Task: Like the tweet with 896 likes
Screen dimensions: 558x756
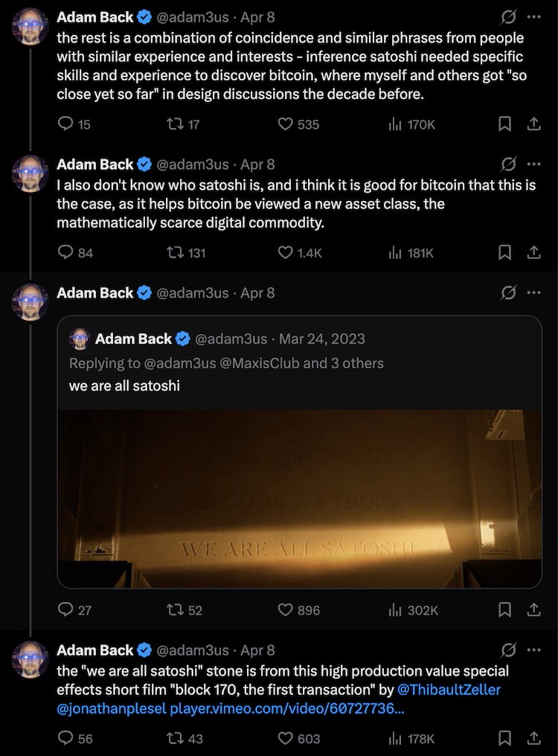Action: (285, 610)
